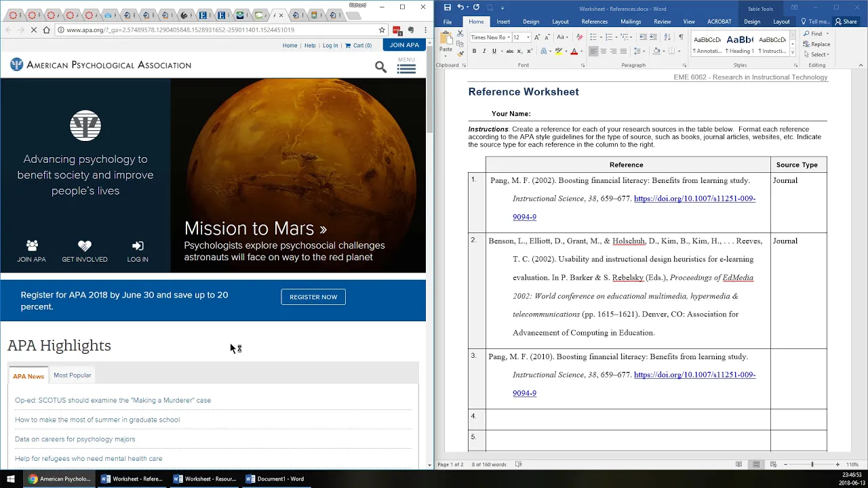Click the Clear All Formatting eraser icon
Image resolution: width=868 pixels, height=488 pixels.
(579, 37)
